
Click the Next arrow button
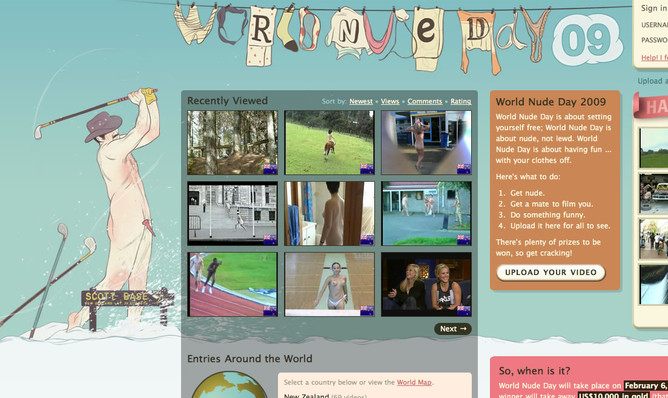point(453,329)
